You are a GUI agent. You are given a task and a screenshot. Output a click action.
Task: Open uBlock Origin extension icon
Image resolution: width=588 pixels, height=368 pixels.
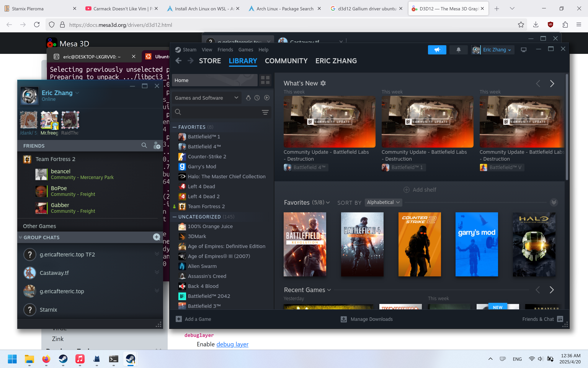point(550,25)
